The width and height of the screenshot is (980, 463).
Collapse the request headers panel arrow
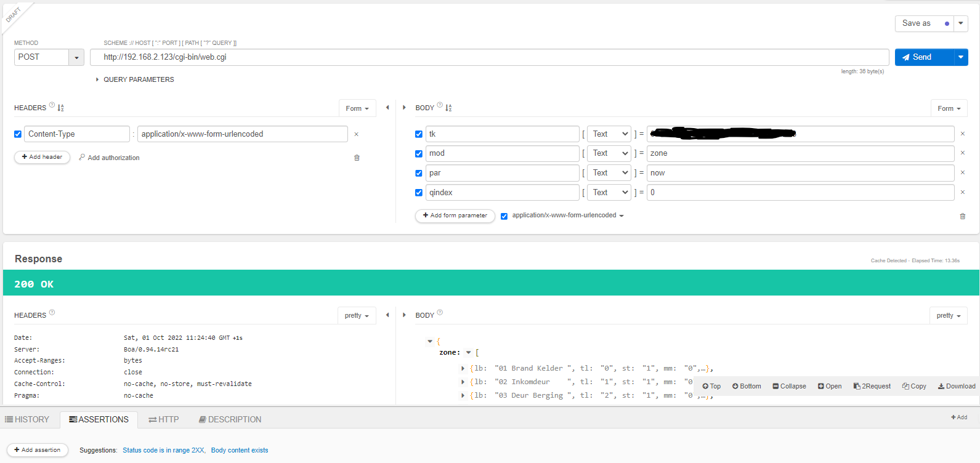click(x=387, y=108)
